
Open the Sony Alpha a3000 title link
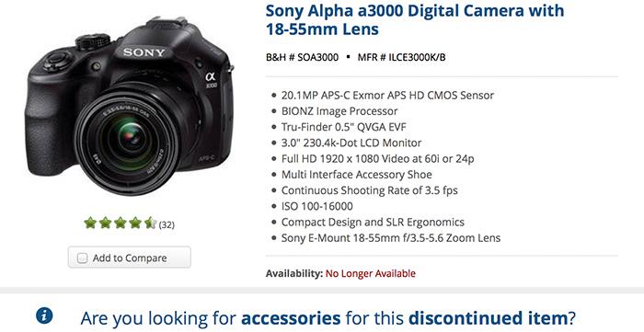click(415, 19)
